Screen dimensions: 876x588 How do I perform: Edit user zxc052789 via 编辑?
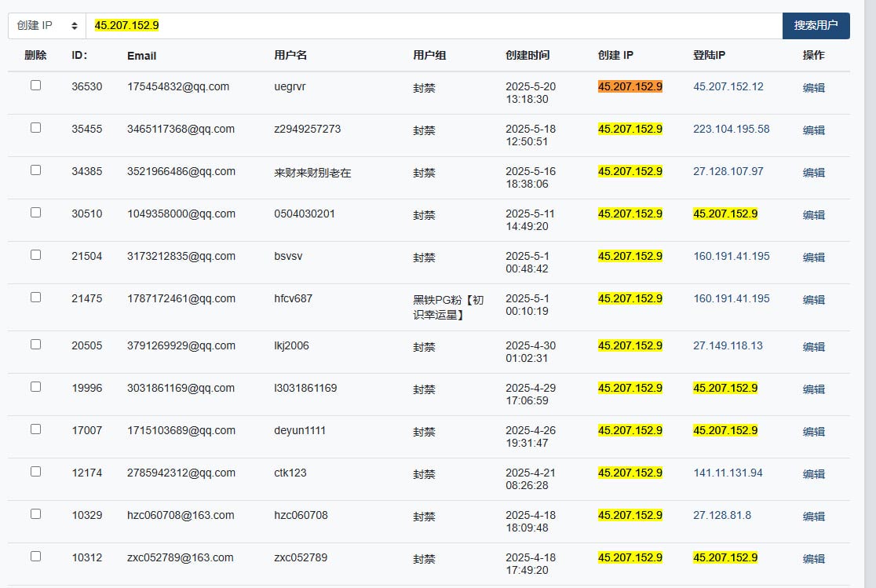(x=813, y=559)
